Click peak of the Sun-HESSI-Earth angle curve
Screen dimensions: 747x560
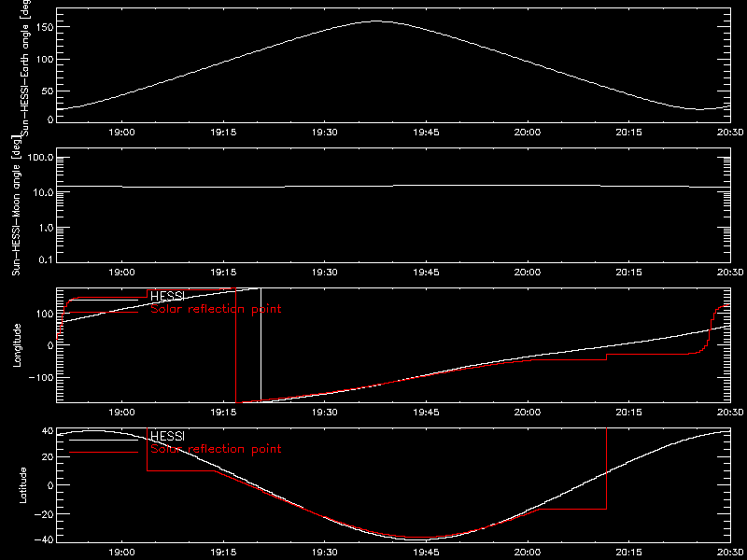point(376,21)
